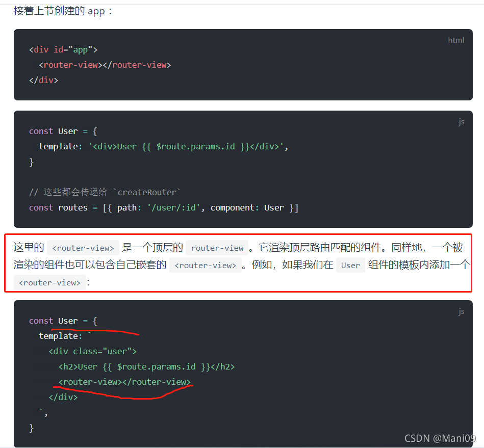The image size is (484, 448).
Task: Click the `const routes = [{ path: '/user/:id'...` line
Action: (164, 207)
